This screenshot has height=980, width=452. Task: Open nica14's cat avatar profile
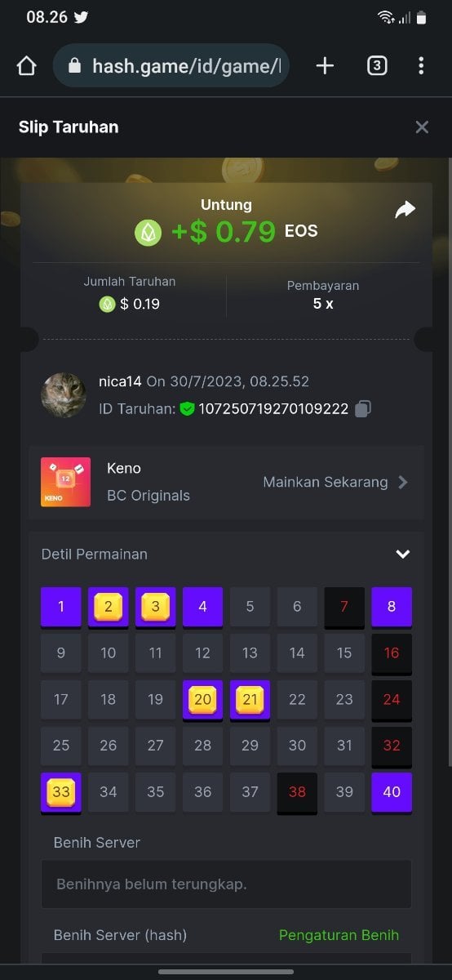64,395
